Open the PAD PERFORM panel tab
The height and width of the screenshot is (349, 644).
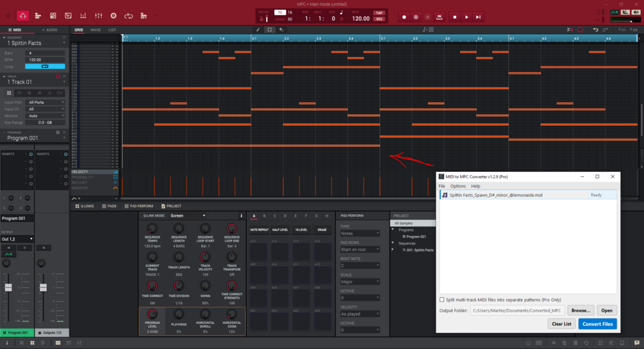click(x=139, y=207)
